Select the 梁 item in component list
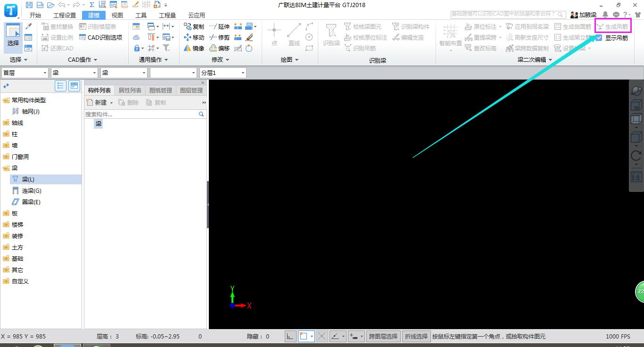The height and width of the screenshot is (347, 644). point(99,124)
